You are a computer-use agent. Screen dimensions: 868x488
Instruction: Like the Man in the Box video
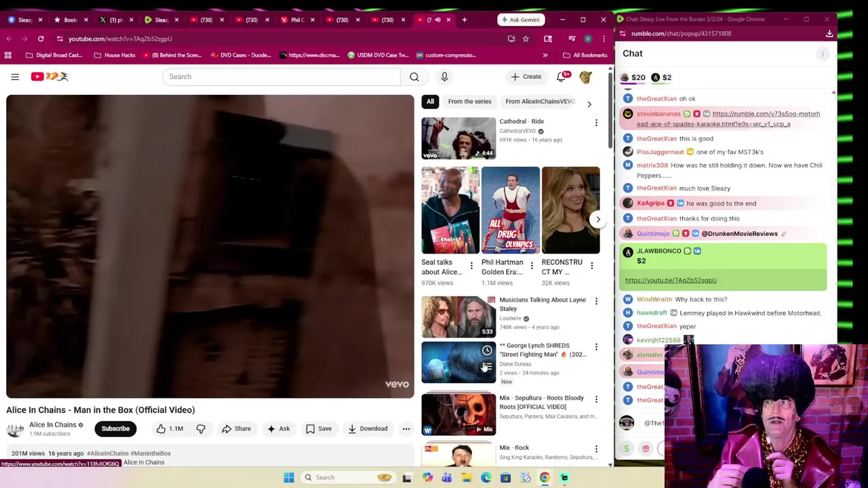[170, 428]
